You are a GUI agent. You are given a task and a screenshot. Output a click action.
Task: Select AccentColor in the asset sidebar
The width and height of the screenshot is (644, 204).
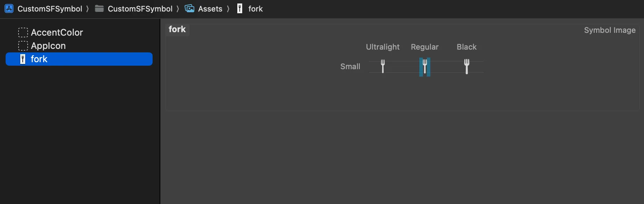(57, 32)
